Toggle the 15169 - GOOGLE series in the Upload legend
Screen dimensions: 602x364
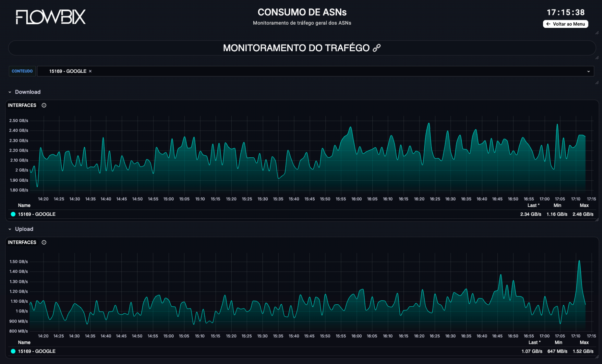click(x=36, y=351)
